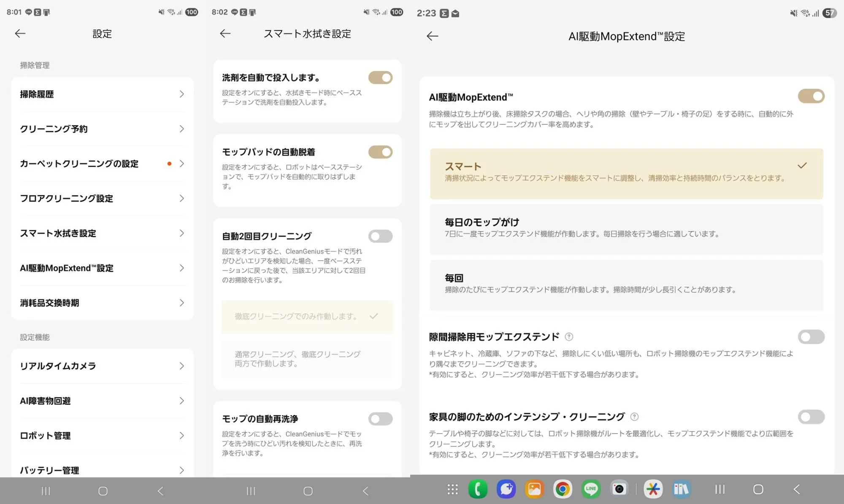Enable 隙間掃除用モップエクステンド switch

(x=811, y=337)
